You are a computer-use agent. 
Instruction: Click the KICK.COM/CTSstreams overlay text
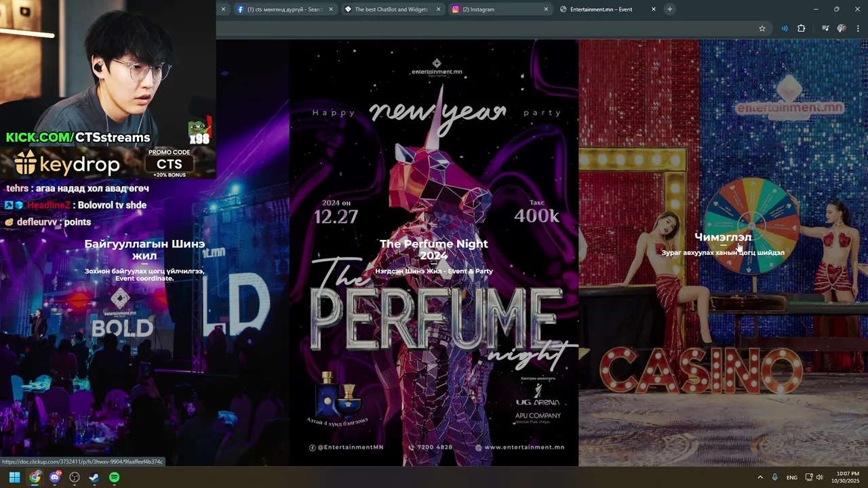coord(78,138)
